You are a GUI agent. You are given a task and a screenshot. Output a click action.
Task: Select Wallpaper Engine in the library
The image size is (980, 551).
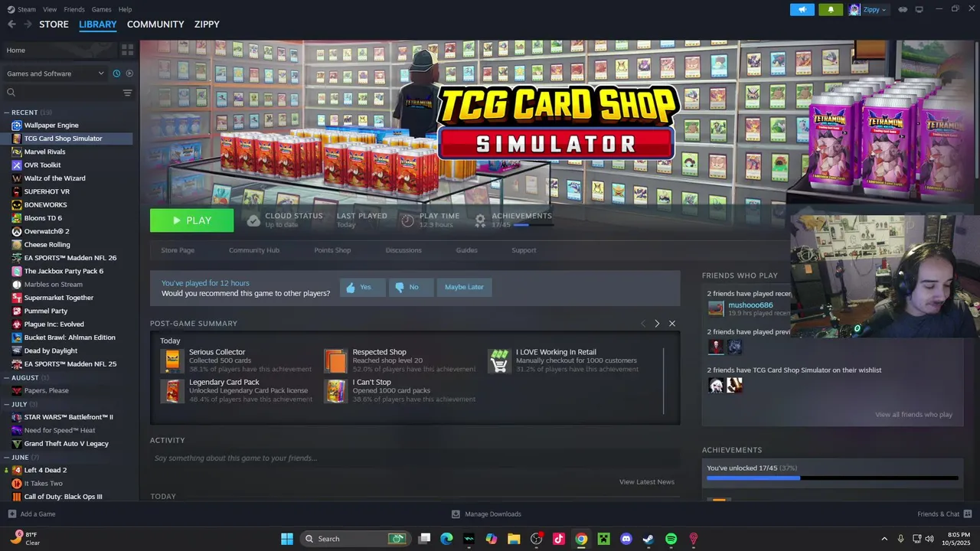[51, 125]
